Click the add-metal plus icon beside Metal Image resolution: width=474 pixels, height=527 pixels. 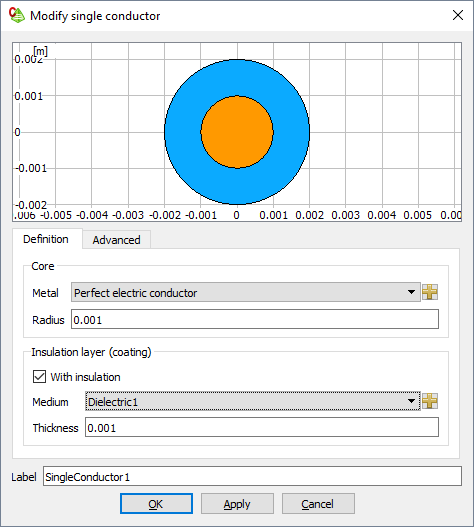tap(430, 292)
